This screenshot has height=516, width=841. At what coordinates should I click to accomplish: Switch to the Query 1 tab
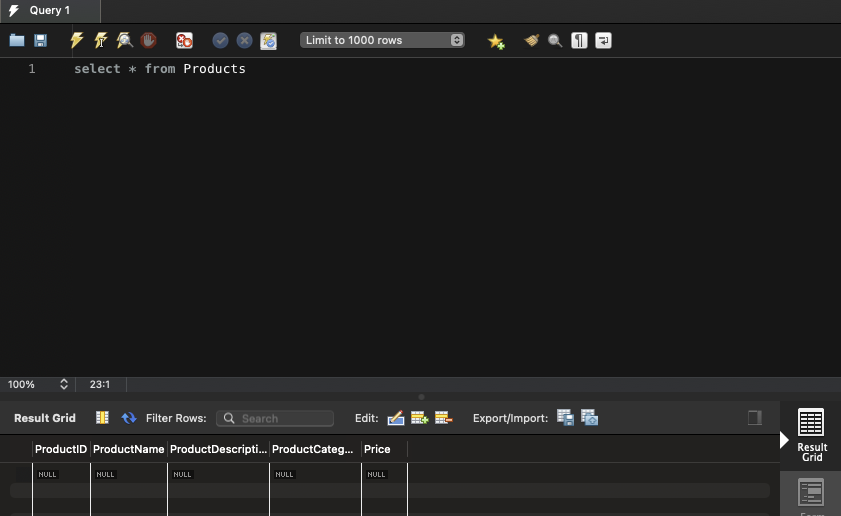tap(50, 10)
